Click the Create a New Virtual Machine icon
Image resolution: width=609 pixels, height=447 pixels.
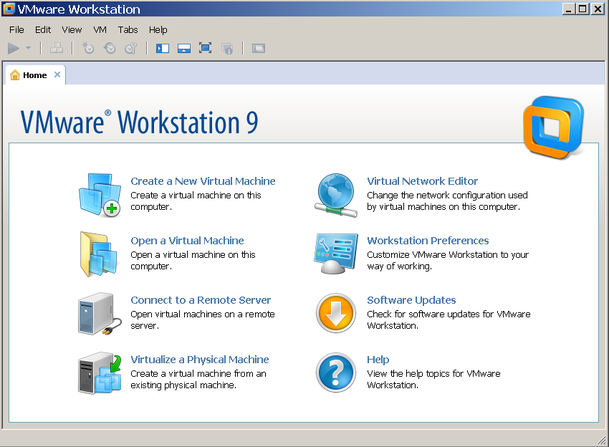(100, 195)
